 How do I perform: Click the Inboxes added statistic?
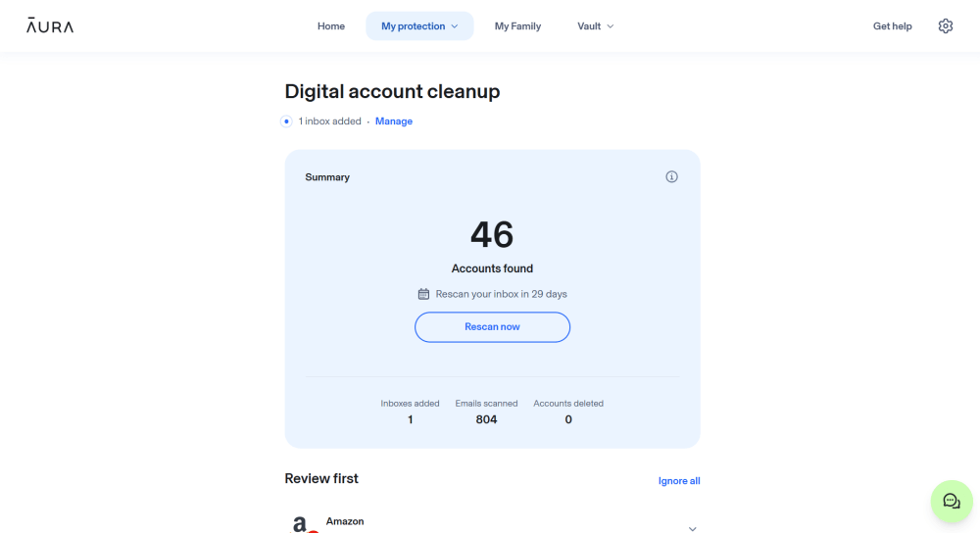(x=410, y=412)
